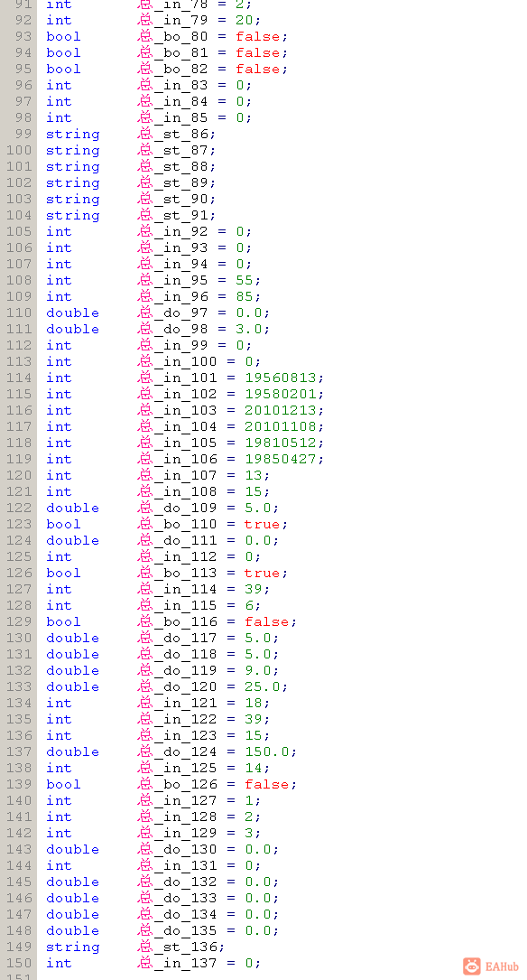Click the string keyword on line 149
The width and height of the screenshot is (527, 980).
pyautogui.click(x=72, y=947)
